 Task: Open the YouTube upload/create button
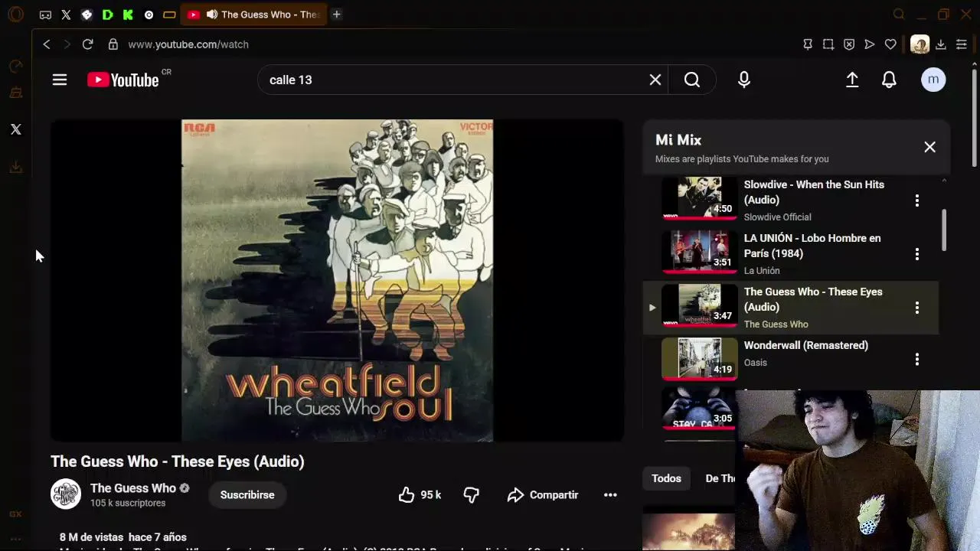click(852, 80)
